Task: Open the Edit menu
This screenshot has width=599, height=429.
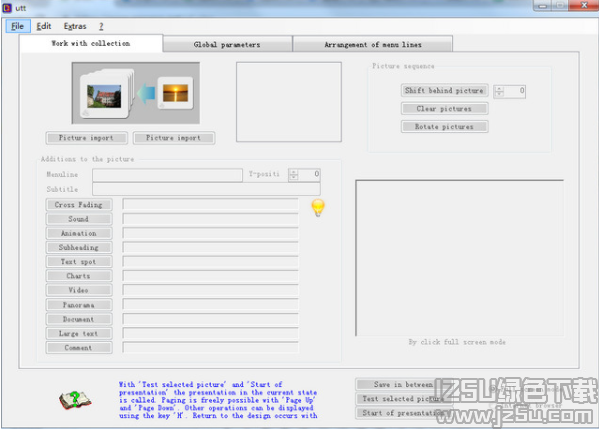Action: point(44,26)
